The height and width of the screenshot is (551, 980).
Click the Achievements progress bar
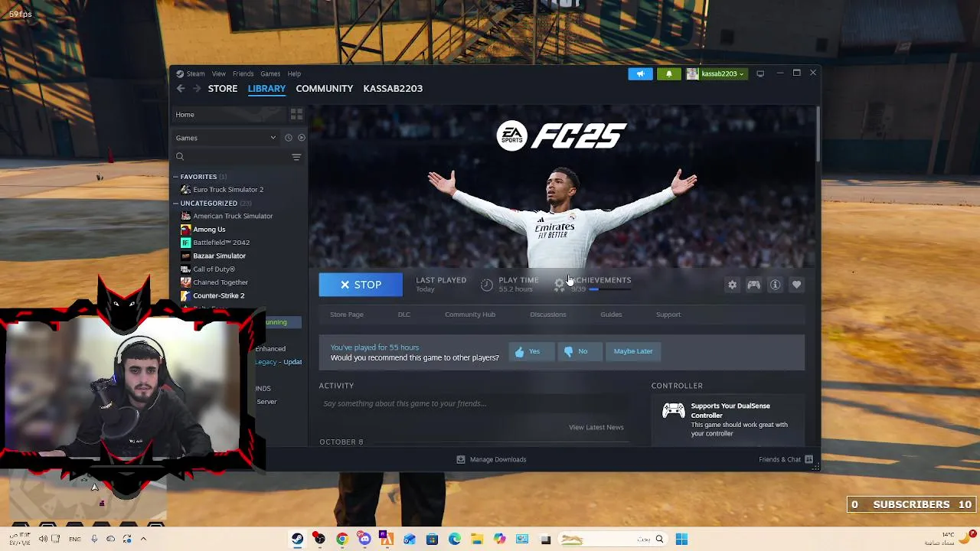pos(609,289)
